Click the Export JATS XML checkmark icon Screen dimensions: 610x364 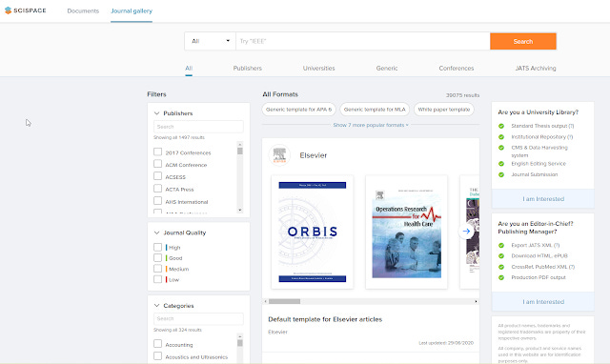(501, 246)
